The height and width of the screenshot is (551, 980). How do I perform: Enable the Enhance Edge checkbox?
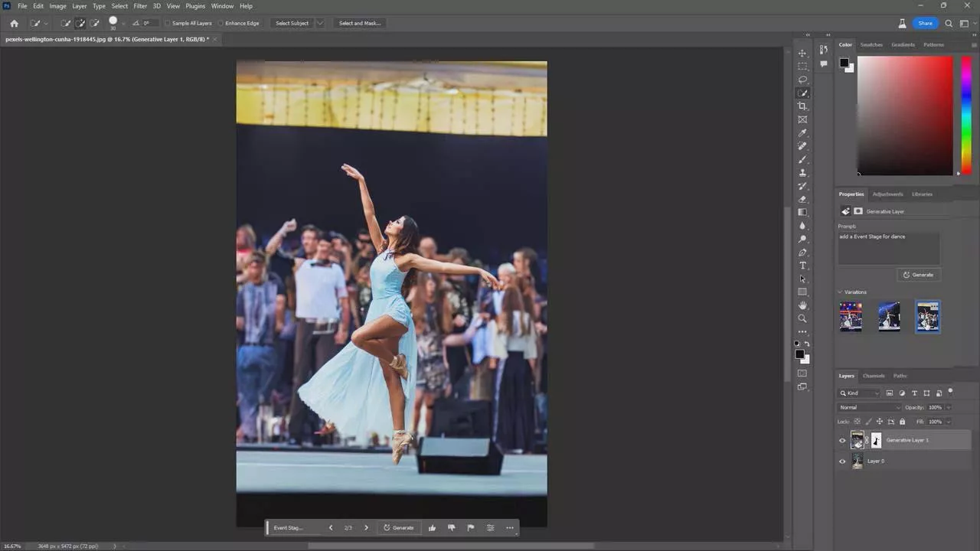[x=221, y=23]
